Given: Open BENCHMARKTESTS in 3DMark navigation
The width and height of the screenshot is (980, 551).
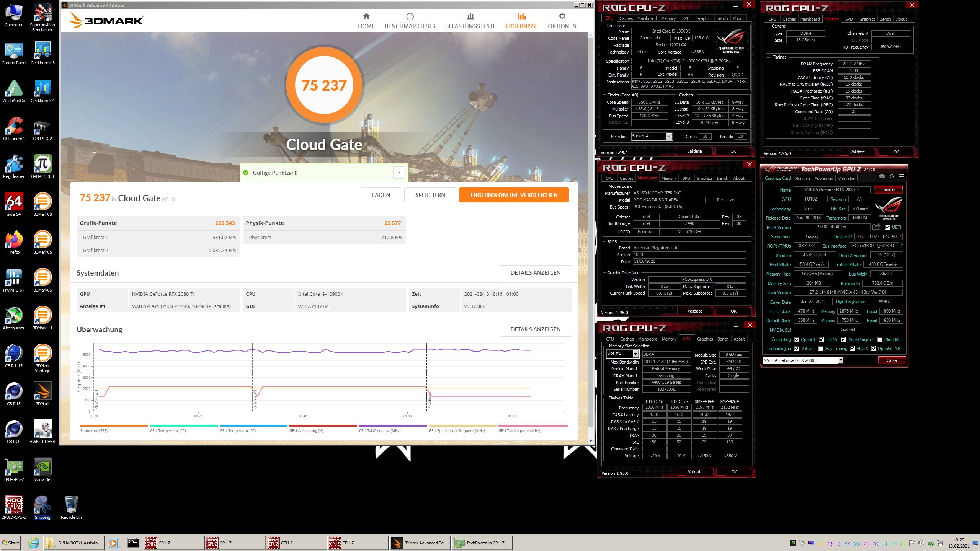Looking at the screenshot, I should pyautogui.click(x=410, y=21).
